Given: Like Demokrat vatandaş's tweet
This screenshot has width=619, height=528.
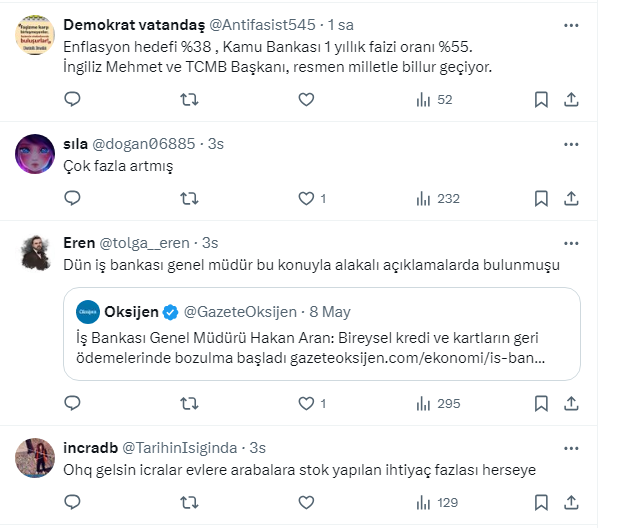Looking at the screenshot, I should click(306, 99).
